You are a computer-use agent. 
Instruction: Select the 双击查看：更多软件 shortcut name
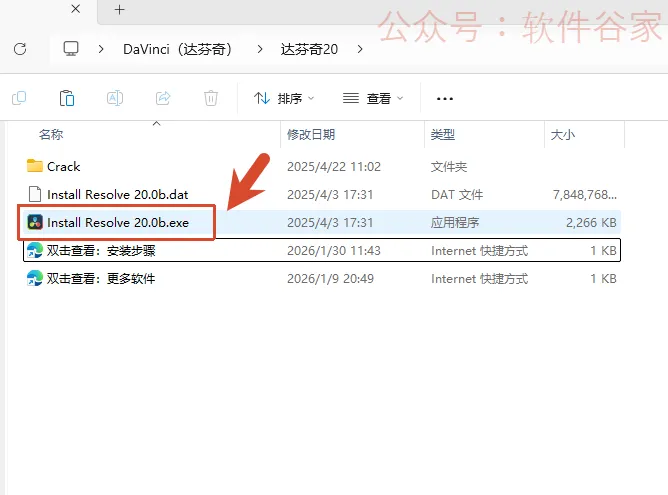pyautogui.click(x=101, y=279)
